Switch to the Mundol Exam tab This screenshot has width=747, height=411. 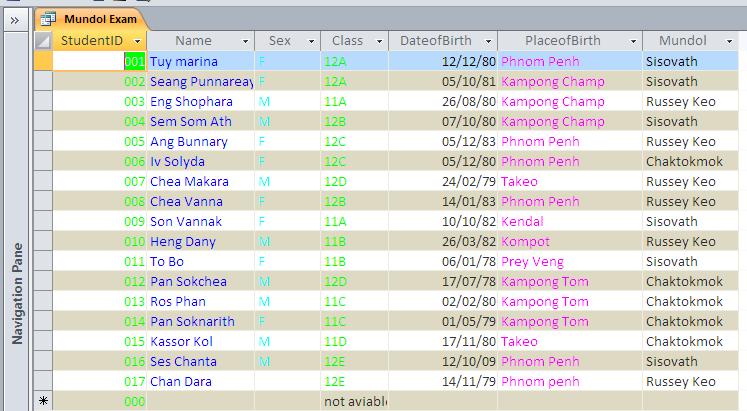click(91, 19)
